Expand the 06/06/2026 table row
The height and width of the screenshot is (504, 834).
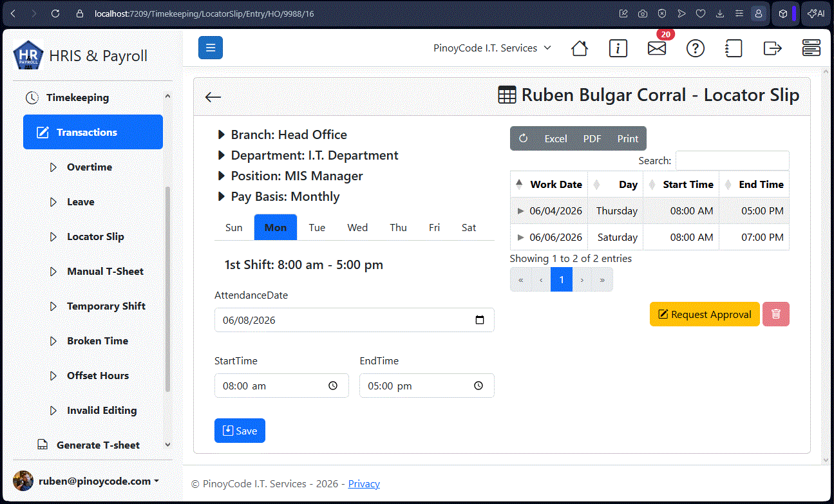click(x=521, y=237)
